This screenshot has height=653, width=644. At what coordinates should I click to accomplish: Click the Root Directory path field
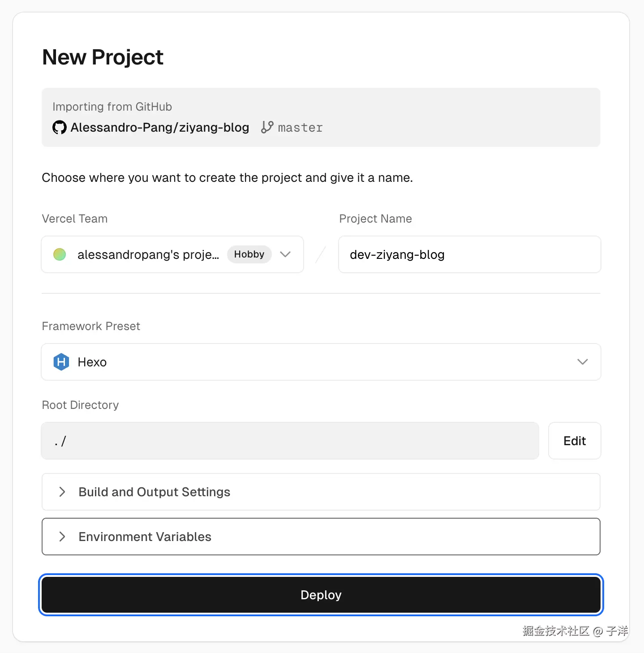pyautogui.click(x=290, y=441)
